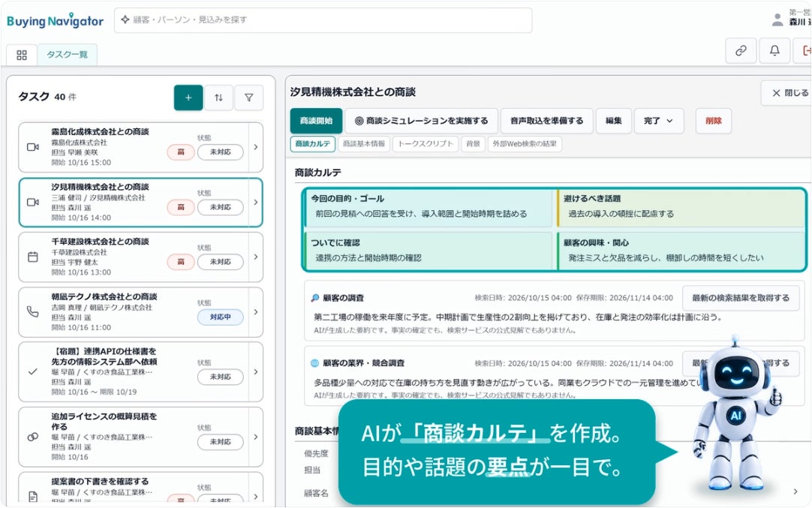
Task: Open the dashboard grid icon tab
Action: click(x=22, y=55)
